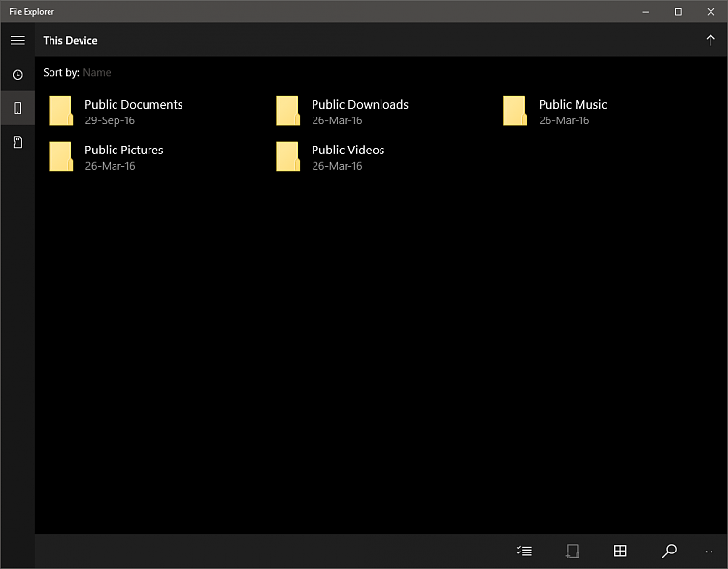Select the This Device phone icon in the sidebar
Image resolution: width=728 pixels, height=569 pixels.
pos(17,108)
